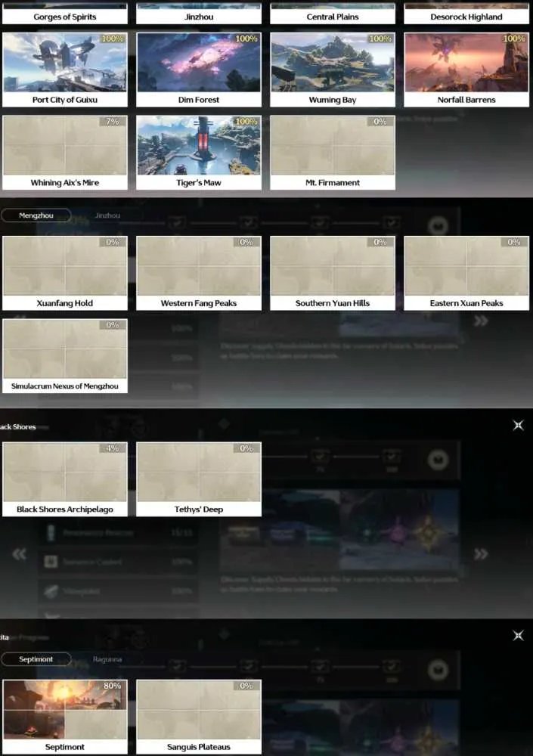Click the last milestone checkmark in the Black Shores progress bar
This screenshot has width=533, height=756.
click(x=392, y=456)
